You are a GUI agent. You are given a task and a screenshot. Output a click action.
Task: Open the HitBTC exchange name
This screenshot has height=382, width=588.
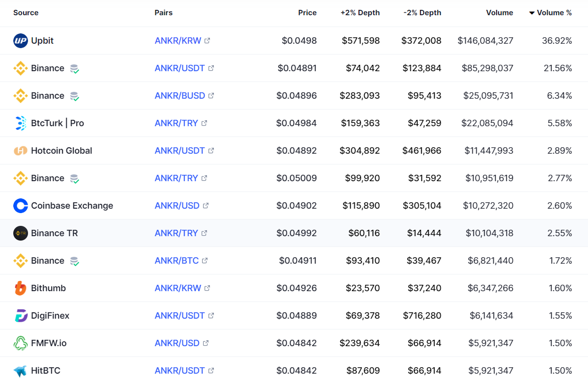click(x=46, y=371)
